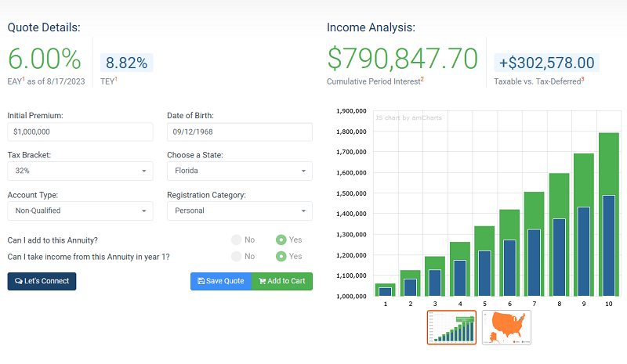Screen dimensions: 627x364
Task: Select No for adding to this Annuity
Action: pos(237,240)
